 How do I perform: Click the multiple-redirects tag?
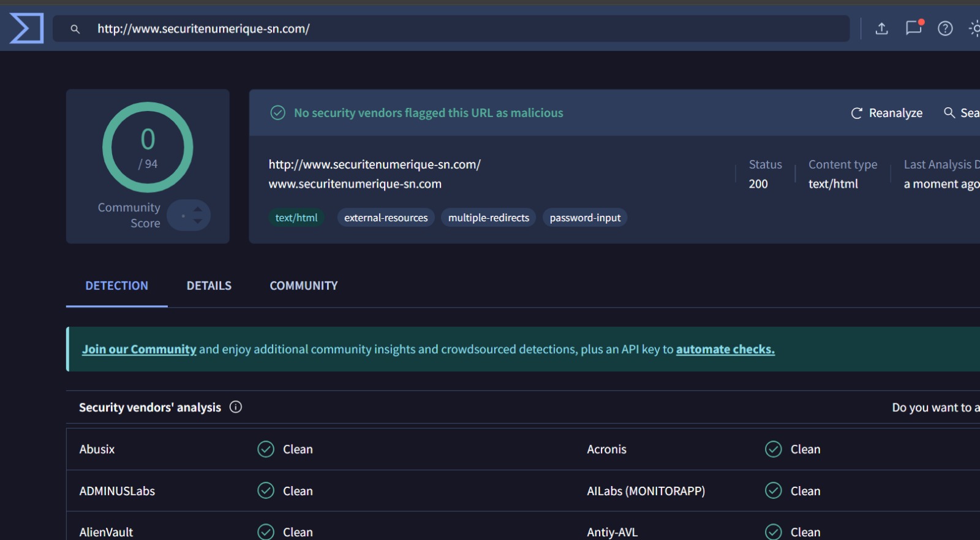coord(488,218)
